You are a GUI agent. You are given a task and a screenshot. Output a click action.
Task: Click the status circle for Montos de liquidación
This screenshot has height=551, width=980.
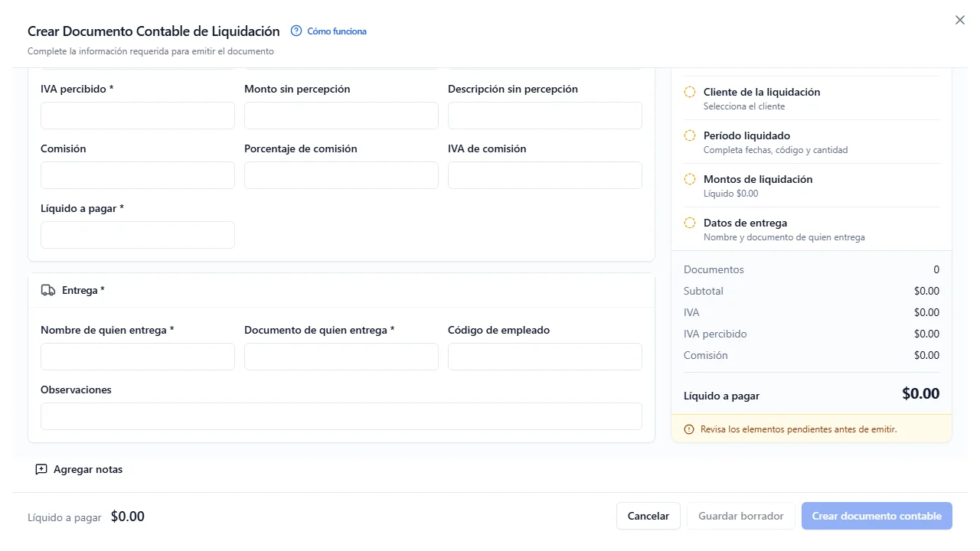click(690, 179)
